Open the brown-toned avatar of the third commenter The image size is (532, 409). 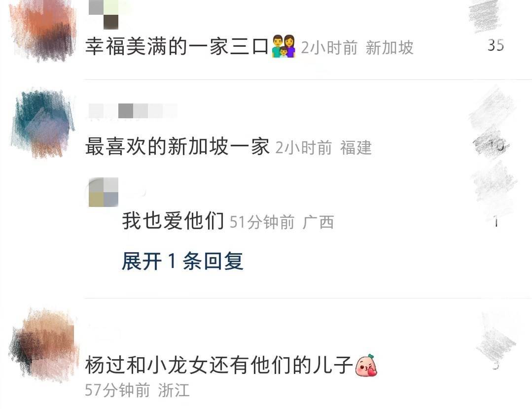click(43, 344)
